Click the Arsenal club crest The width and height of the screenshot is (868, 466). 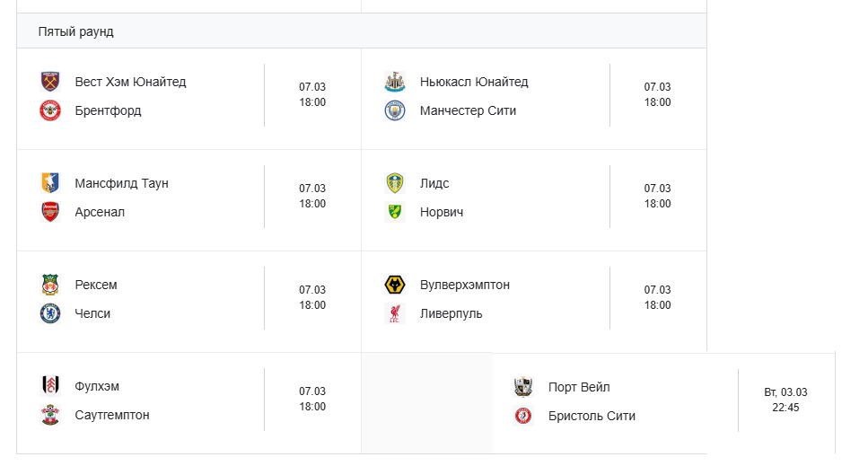coord(50,212)
